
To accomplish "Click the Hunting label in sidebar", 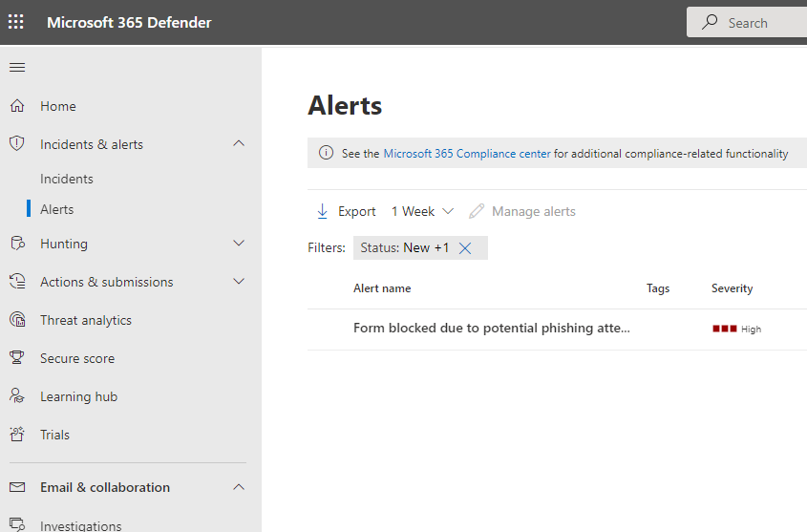I will (64, 244).
